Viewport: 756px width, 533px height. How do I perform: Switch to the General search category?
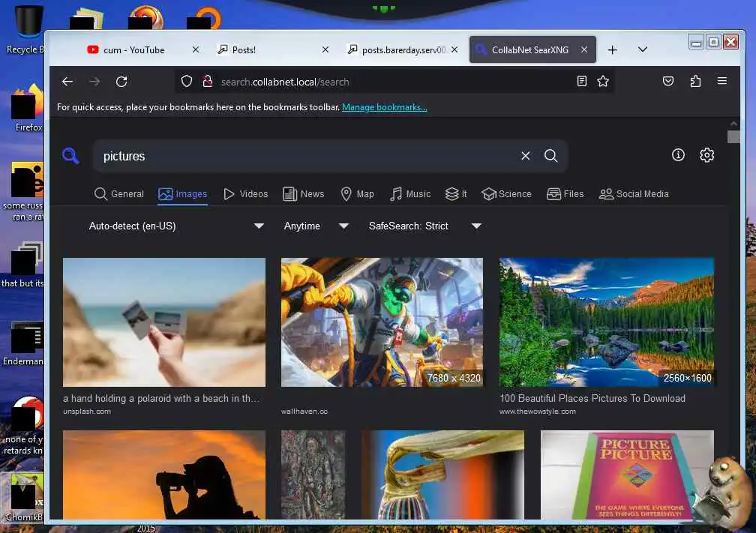[119, 193]
